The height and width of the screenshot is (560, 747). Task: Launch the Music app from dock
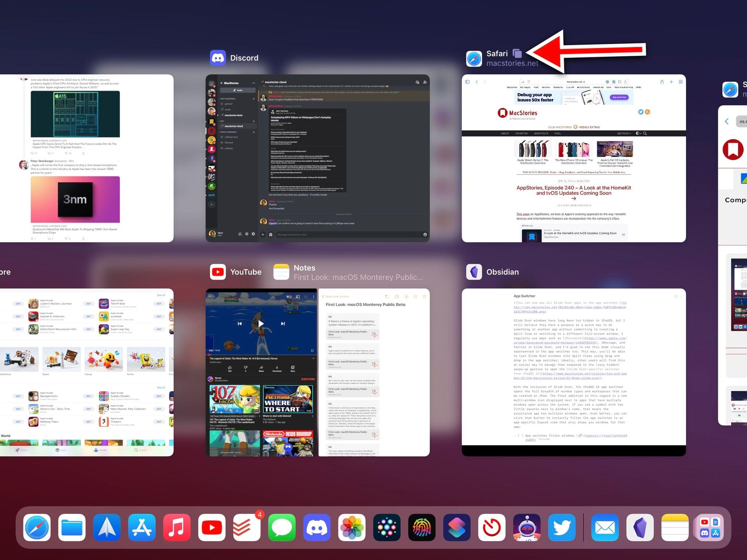(177, 527)
